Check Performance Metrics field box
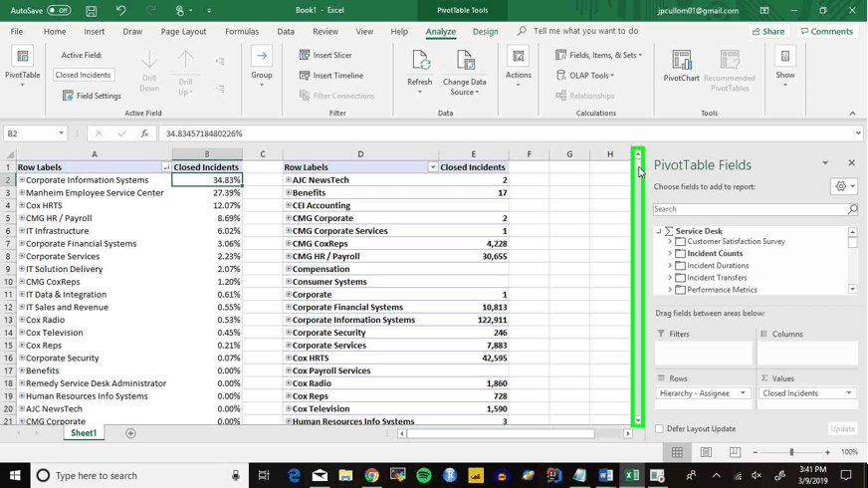868x488 pixels. (x=680, y=290)
